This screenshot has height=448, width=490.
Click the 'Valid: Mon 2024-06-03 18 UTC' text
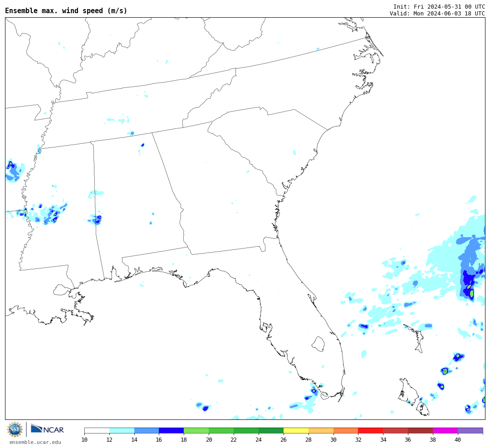pos(437,14)
